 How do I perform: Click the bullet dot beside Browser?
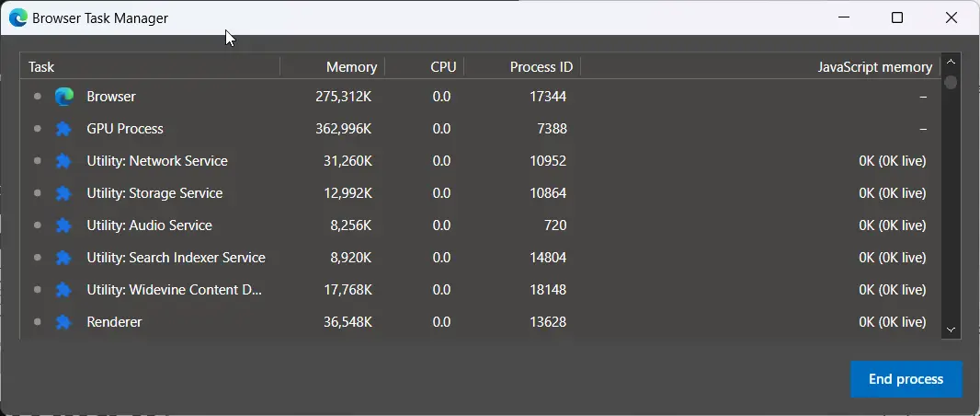click(x=38, y=97)
